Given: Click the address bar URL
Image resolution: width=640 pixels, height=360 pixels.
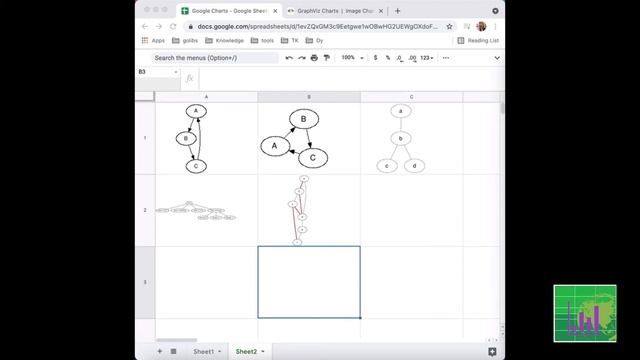Looking at the screenshot, I should [317, 27].
